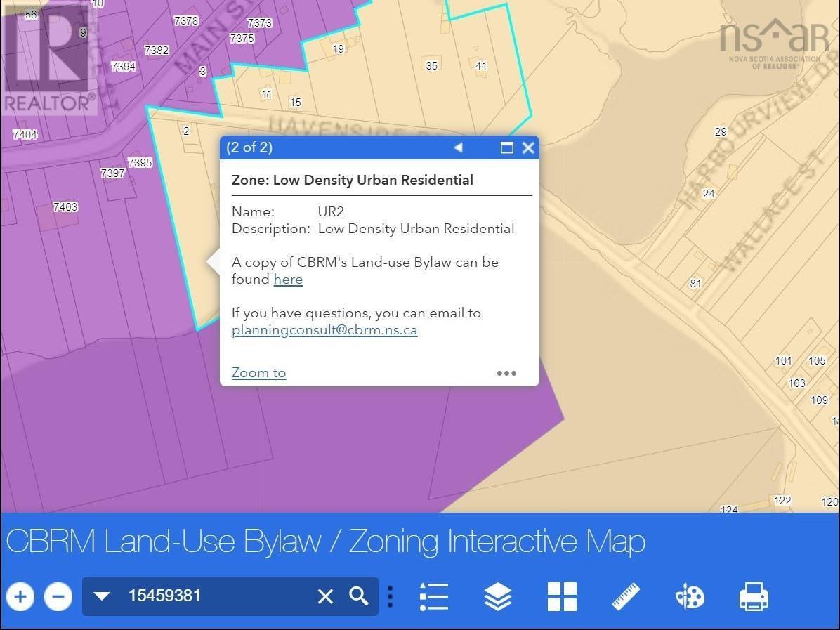840x630 pixels.
Task: Run the search with the magnifier icon
Action: point(358,596)
